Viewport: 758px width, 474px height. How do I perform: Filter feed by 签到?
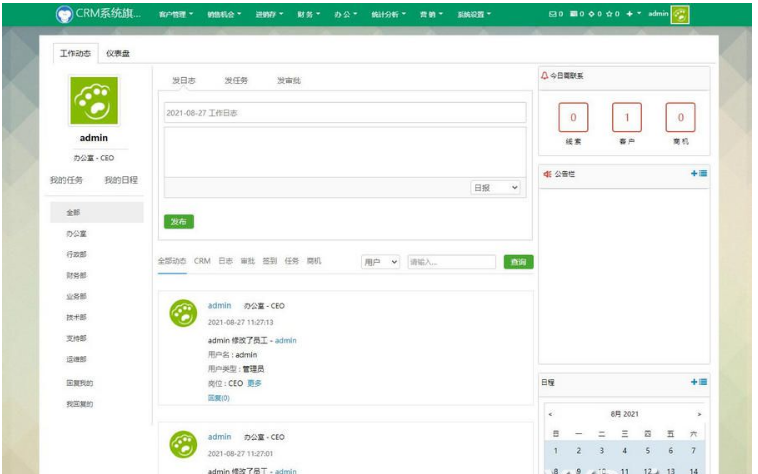[270, 261]
